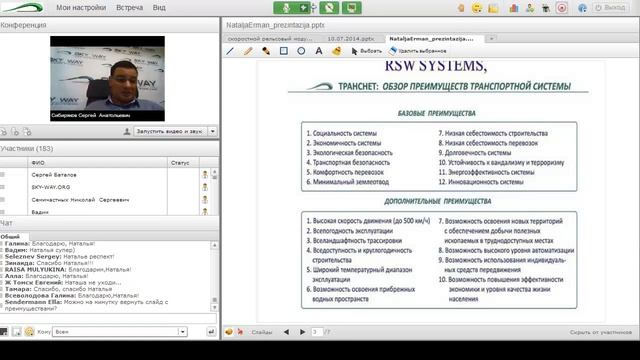This screenshot has height=360, width=640.
Task: Toggle the green microphone button
Action: coord(286,8)
